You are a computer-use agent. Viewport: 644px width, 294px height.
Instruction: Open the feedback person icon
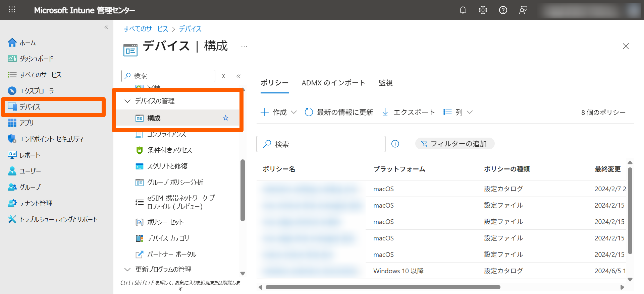tap(523, 10)
